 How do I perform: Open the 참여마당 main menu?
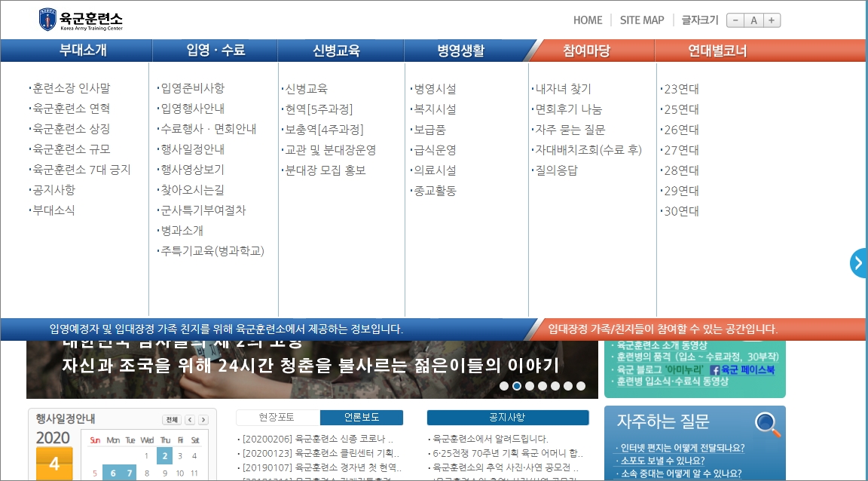tap(586, 51)
